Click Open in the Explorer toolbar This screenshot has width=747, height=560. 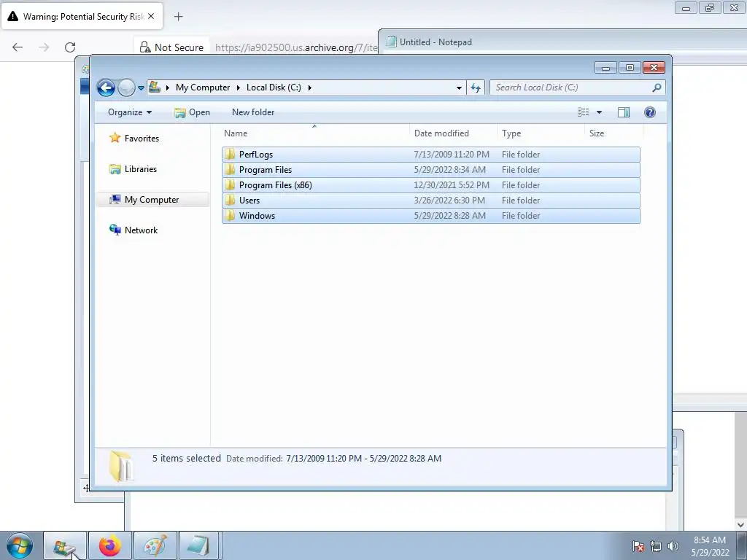point(193,112)
